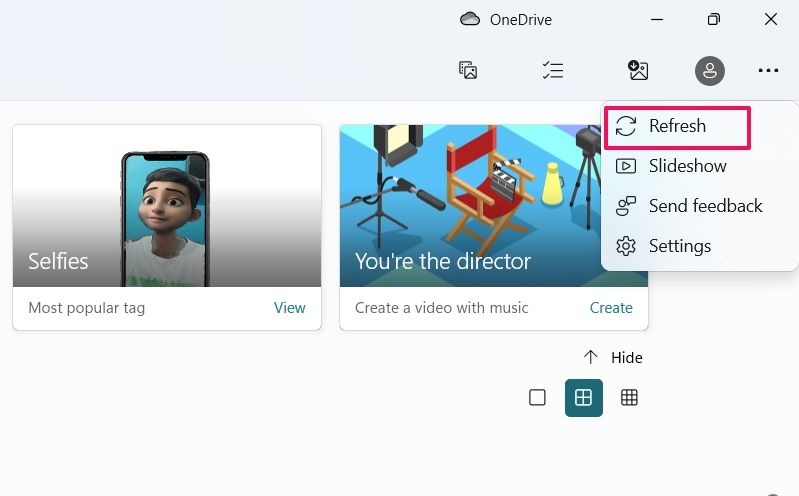The height and width of the screenshot is (496, 799).
Task: Switch to the small dense grid view
Action: point(629,398)
